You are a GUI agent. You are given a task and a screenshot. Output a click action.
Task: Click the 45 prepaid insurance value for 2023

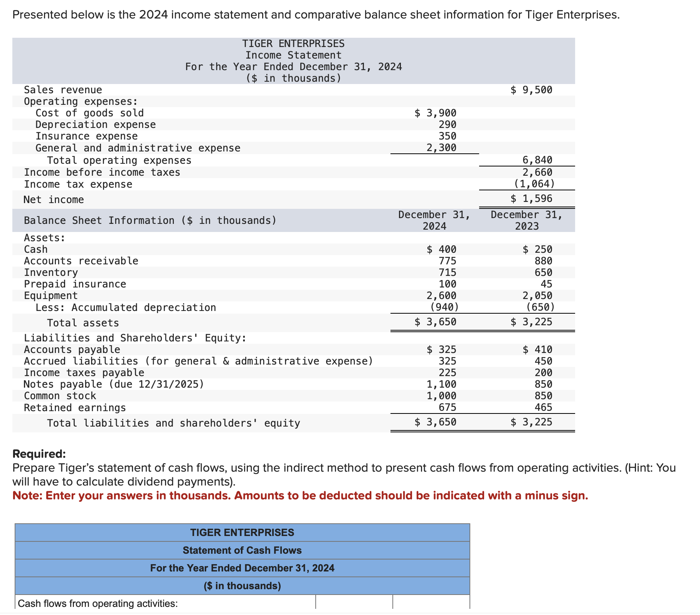(x=546, y=284)
